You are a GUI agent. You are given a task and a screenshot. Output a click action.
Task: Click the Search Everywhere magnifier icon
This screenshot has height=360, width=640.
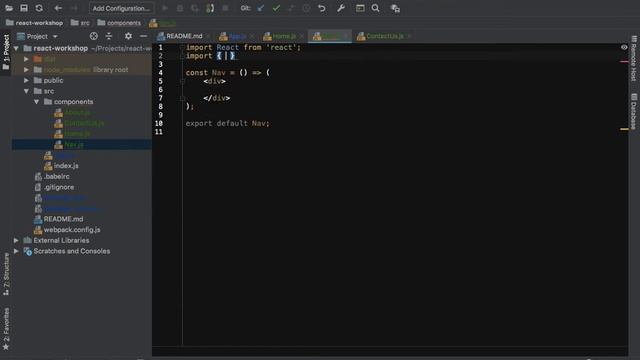(x=376, y=8)
